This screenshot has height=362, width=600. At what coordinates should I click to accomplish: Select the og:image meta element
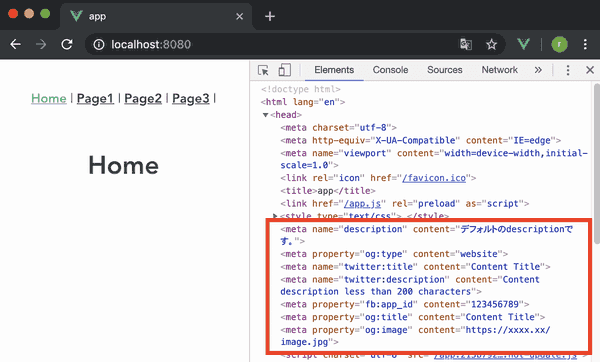(415, 336)
